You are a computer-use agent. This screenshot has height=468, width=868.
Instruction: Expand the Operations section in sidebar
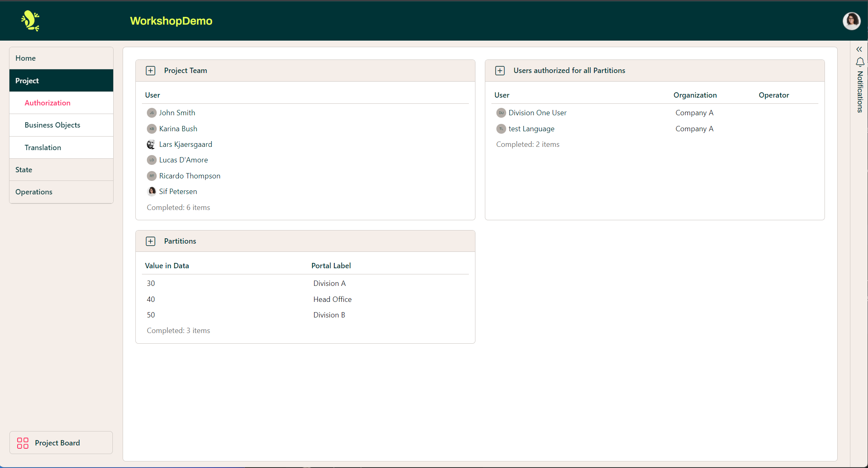(34, 192)
